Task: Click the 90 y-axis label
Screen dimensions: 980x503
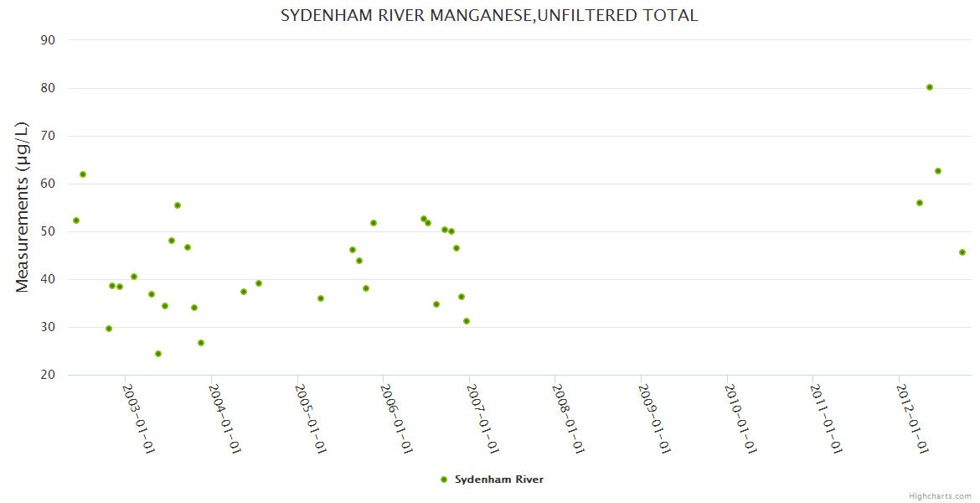Action: coord(48,40)
